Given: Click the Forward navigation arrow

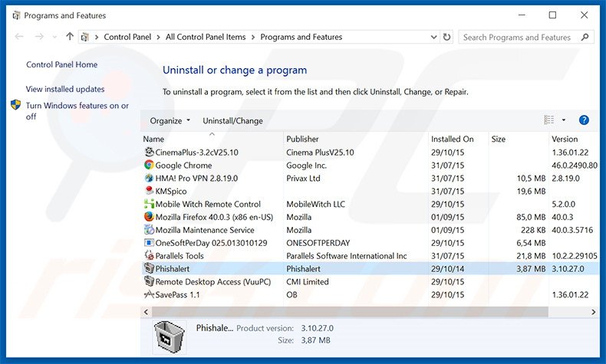Looking at the screenshot, I should (x=39, y=37).
